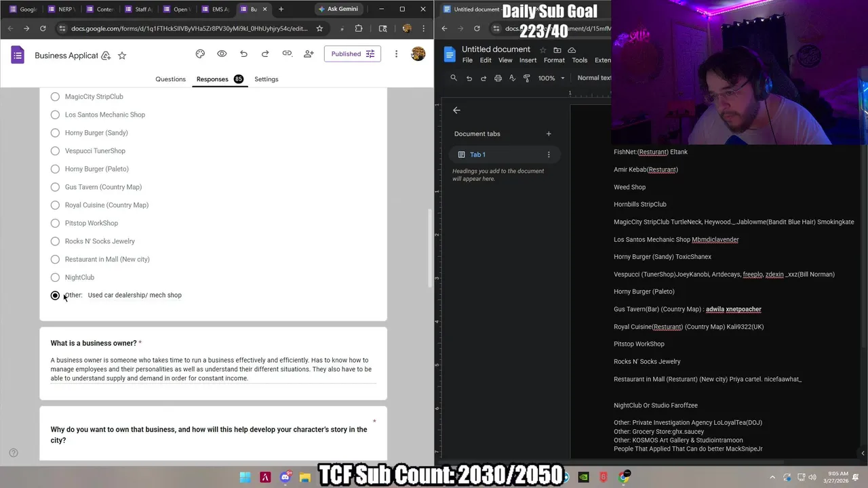
Task: Click the Forms page vertical scrollbar
Action: pos(429,247)
